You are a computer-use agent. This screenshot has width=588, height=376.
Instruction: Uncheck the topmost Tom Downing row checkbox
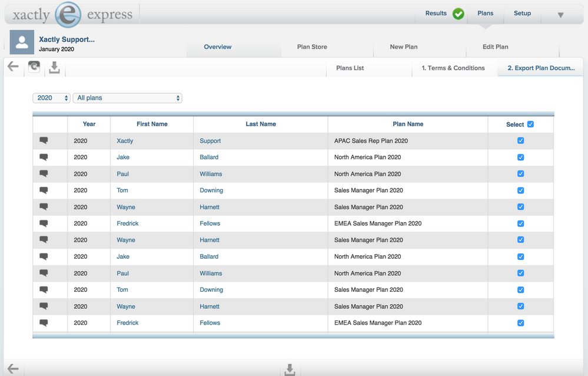coord(520,190)
